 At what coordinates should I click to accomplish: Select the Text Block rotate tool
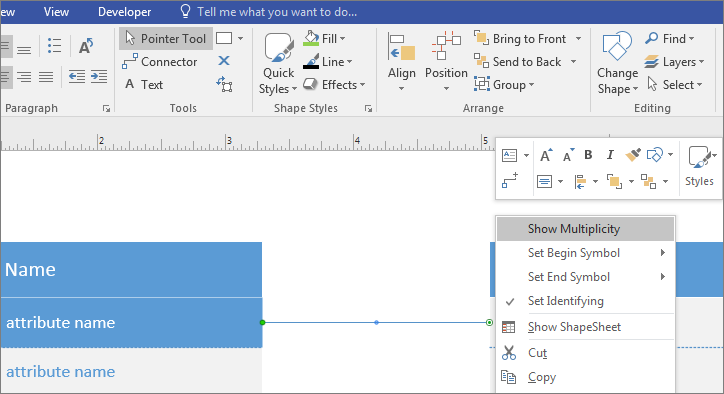224,85
